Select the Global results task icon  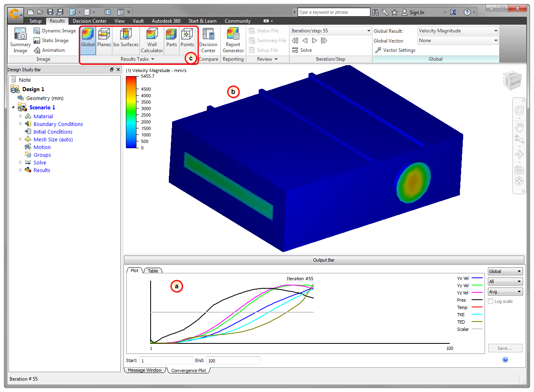pos(88,37)
